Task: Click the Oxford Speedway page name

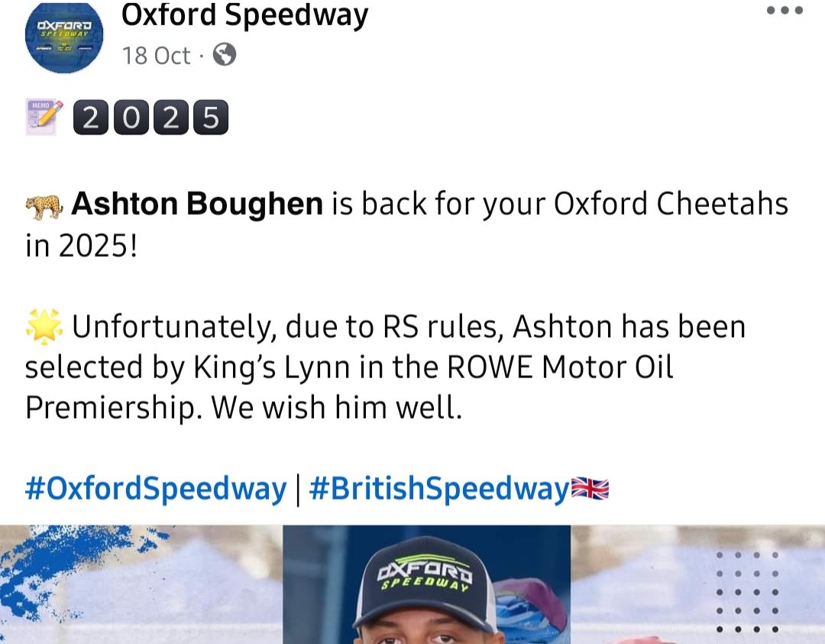Action: pos(244,15)
